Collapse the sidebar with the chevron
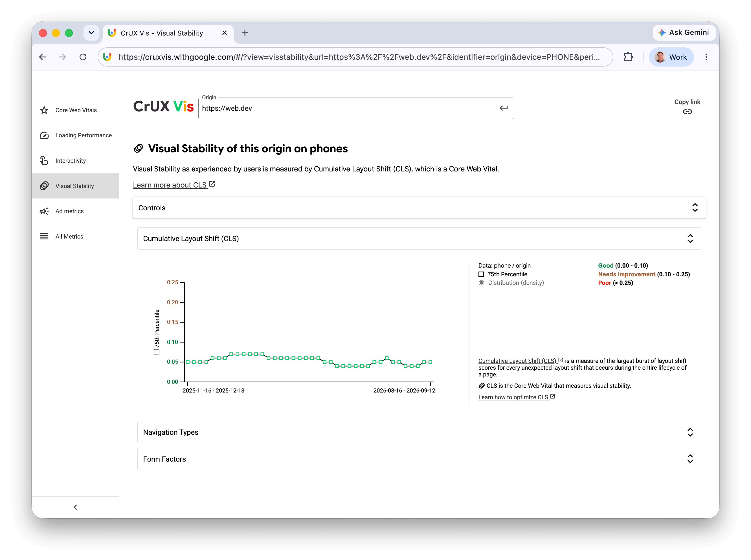The image size is (751, 560). 75,507
